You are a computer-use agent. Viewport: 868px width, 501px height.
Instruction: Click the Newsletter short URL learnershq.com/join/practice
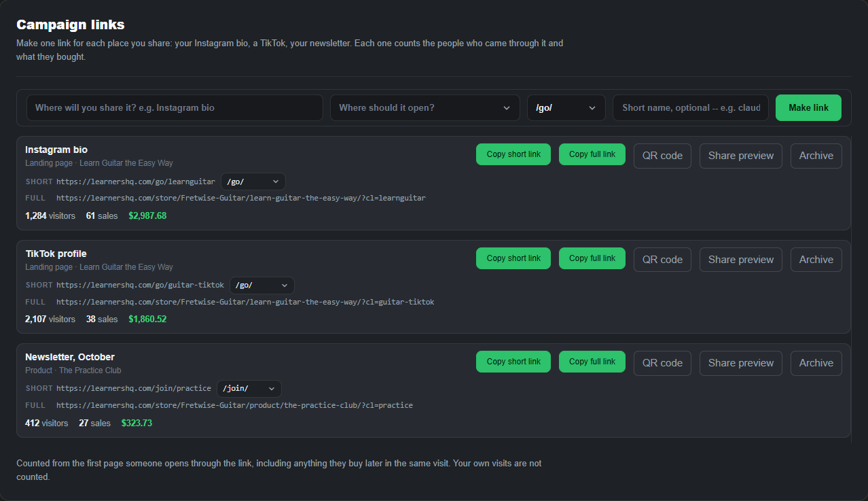134,388
